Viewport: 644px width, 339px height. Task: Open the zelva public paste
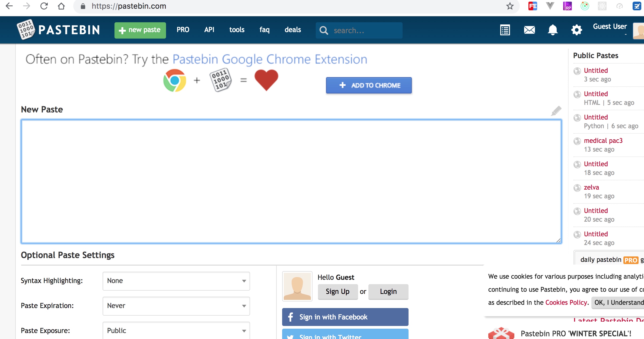click(x=591, y=187)
